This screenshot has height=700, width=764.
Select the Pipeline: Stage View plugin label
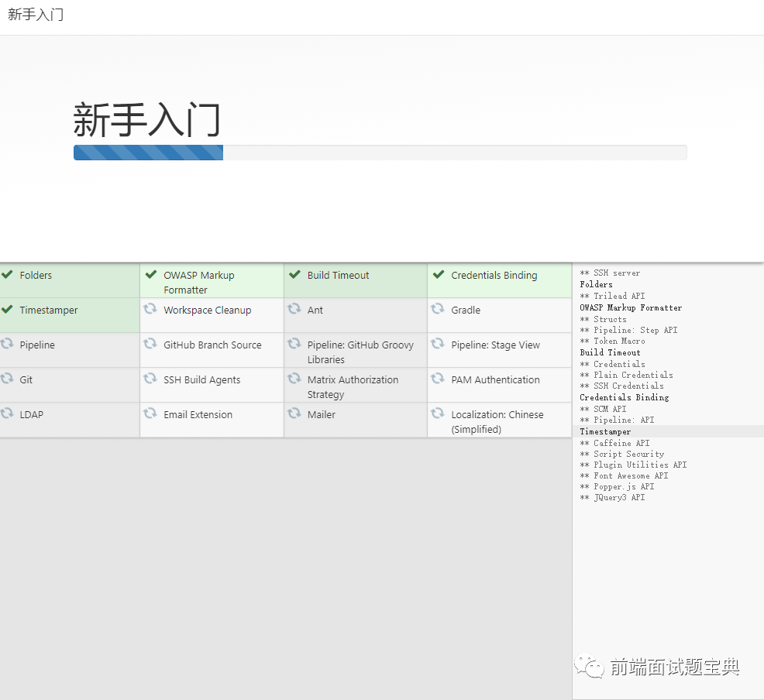coord(496,345)
